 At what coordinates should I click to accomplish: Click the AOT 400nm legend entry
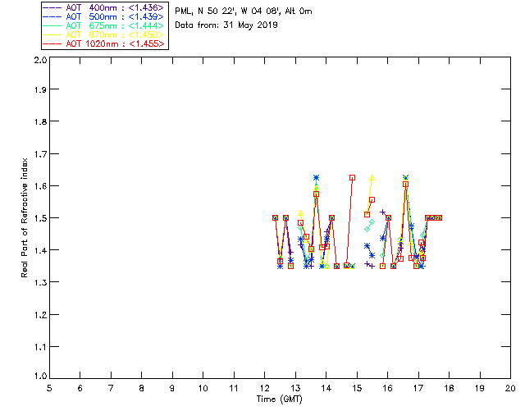click(104, 7)
